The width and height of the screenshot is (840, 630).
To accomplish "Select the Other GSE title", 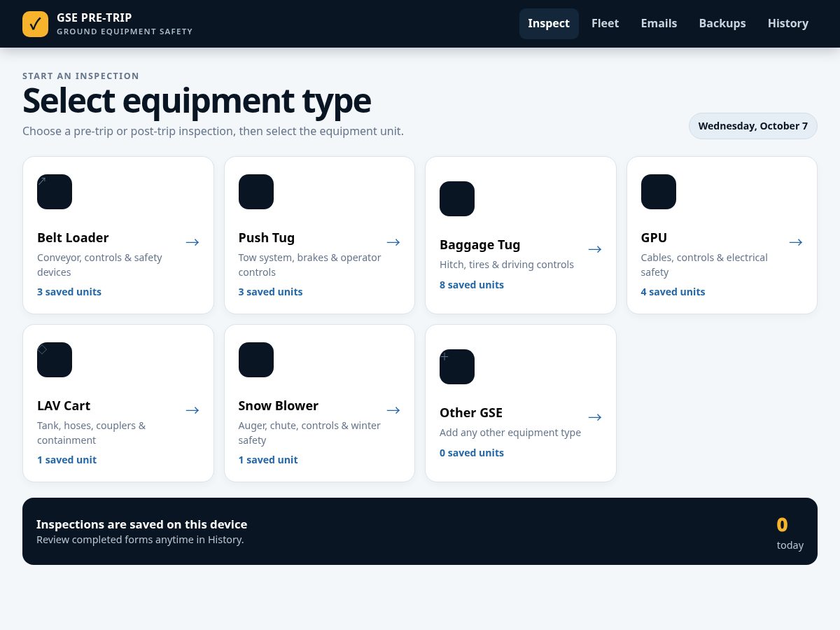I will pyautogui.click(x=471, y=413).
